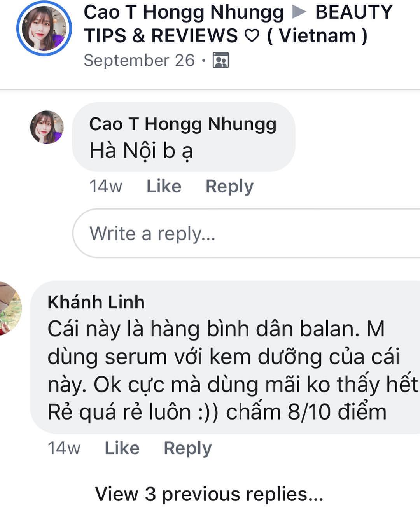The width and height of the screenshot is (420, 523).
Task: Like the "Hà Nội b ạ" comment
Action: pyautogui.click(x=164, y=186)
